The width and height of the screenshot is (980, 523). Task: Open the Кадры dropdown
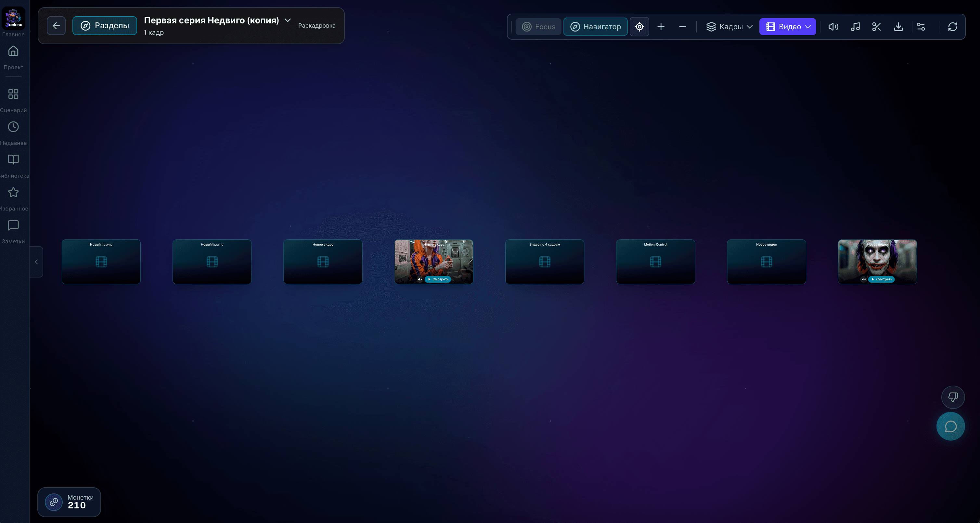click(x=729, y=27)
